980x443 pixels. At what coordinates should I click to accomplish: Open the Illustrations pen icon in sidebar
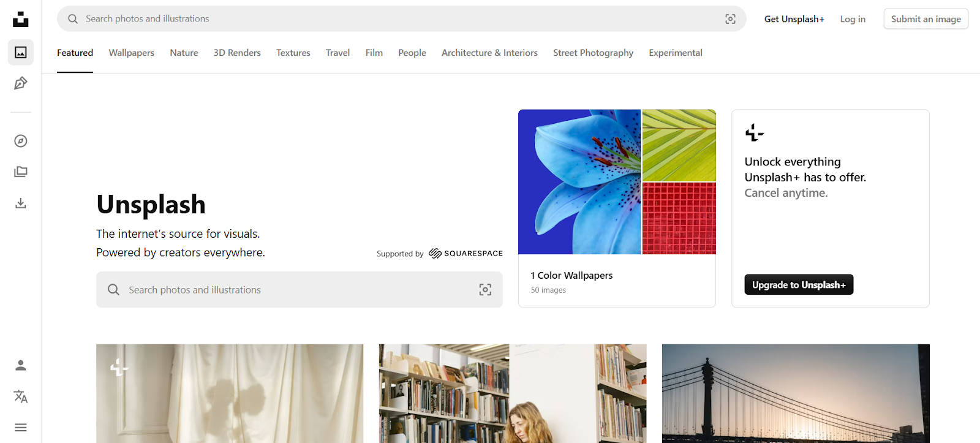[21, 83]
